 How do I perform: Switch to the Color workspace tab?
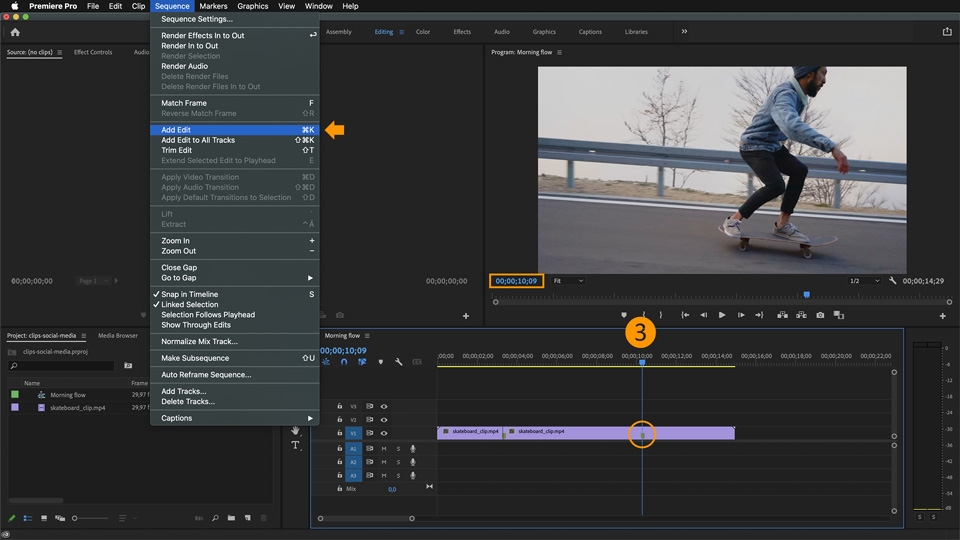click(x=423, y=32)
